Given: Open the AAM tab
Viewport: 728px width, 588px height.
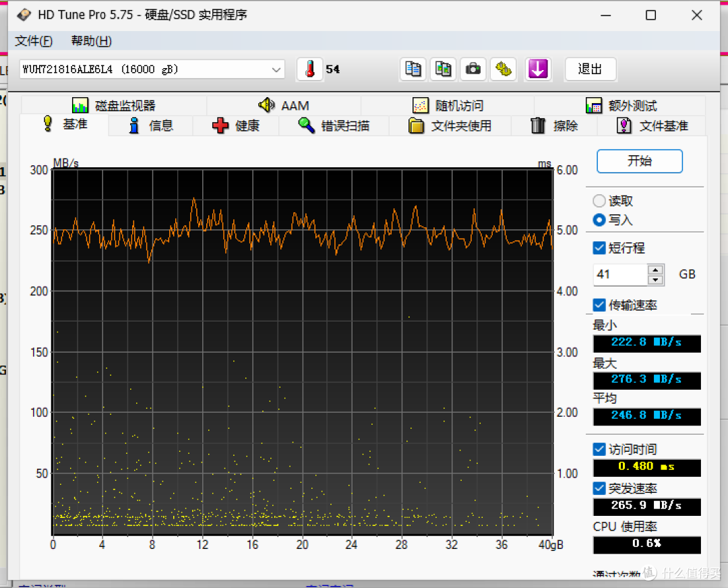Looking at the screenshot, I should pyautogui.click(x=284, y=105).
